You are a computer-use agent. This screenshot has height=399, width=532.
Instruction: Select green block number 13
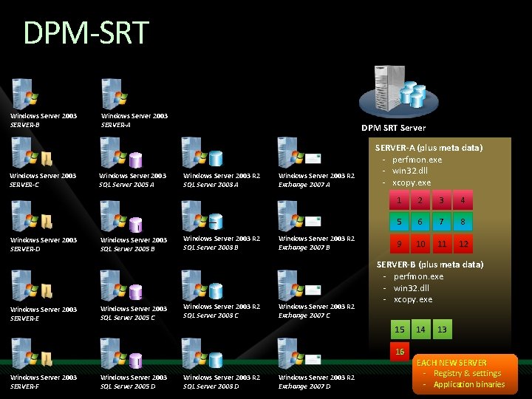pos(443,329)
